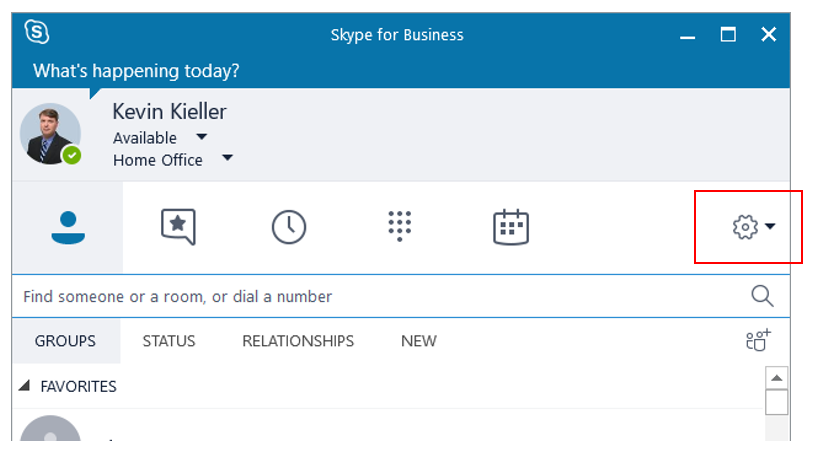Select the Groups tab

tap(66, 341)
